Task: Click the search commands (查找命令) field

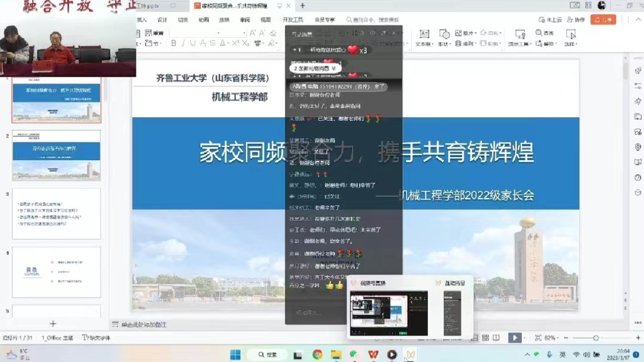Action: coord(372,20)
